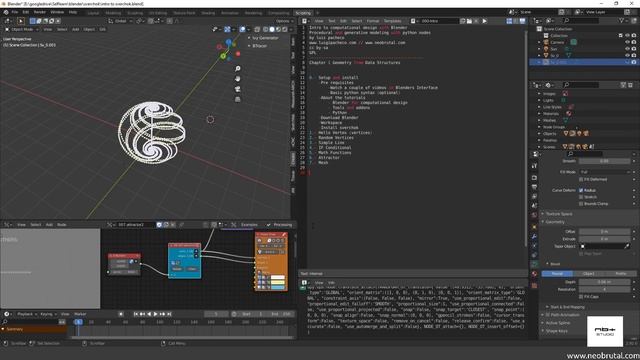Toggle the Fill Caps checkbox
Viewport: 640px width, 360px height.
point(581,297)
